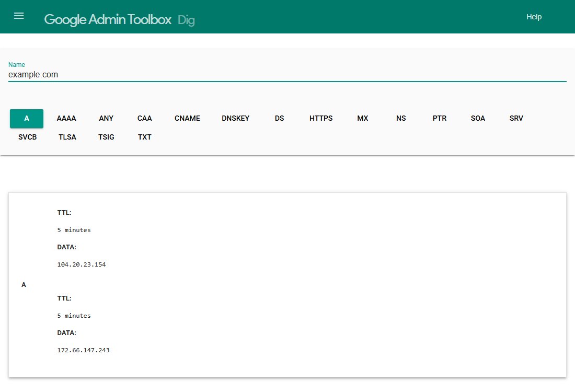Select the CAA record type
The height and width of the screenshot is (392, 575).
coord(144,119)
